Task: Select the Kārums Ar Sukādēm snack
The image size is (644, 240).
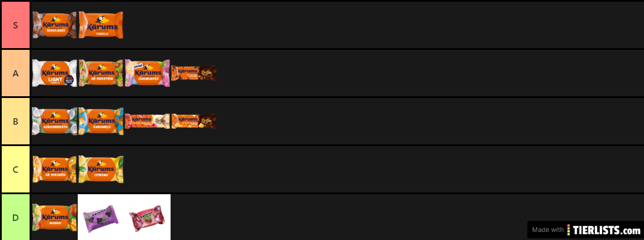Action: coord(55,169)
